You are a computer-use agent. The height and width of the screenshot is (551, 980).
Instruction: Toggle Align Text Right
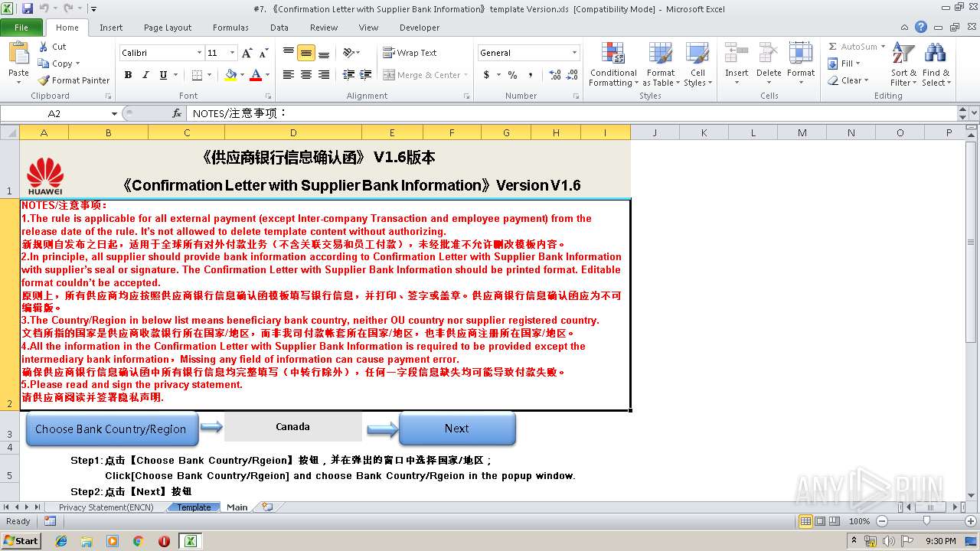pos(324,75)
